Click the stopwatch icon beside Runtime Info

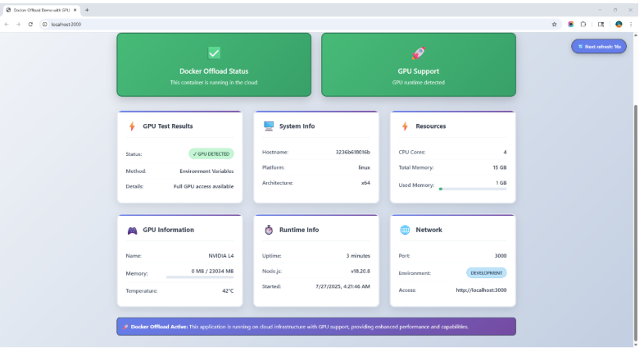pyautogui.click(x=268, y=230)
